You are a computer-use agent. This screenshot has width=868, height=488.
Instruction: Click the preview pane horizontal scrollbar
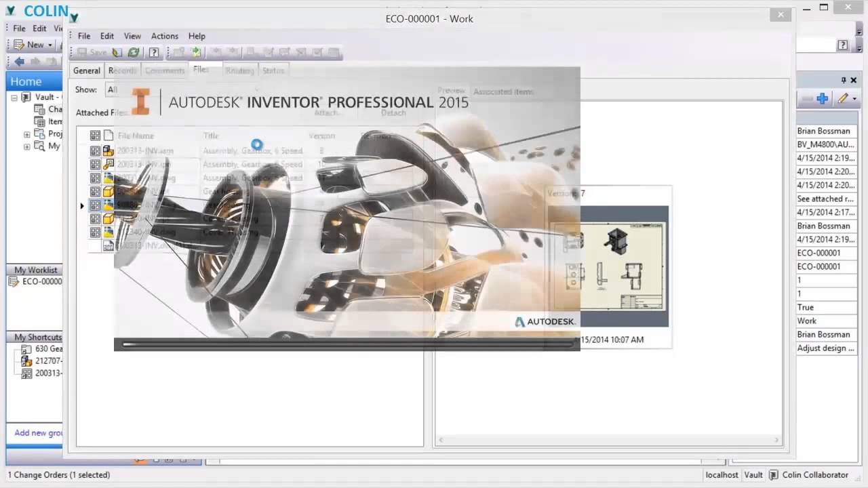pyautogui.click(x=608, y=440)
